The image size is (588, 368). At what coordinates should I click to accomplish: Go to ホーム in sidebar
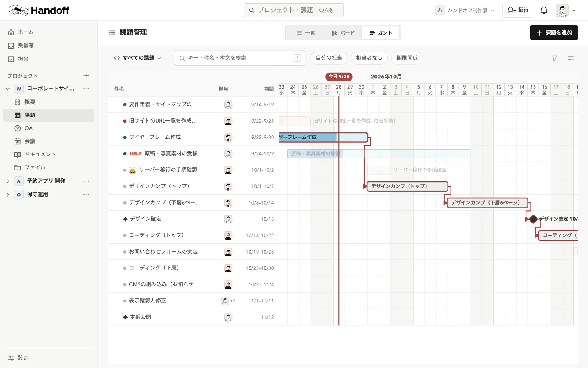[49, 32]
